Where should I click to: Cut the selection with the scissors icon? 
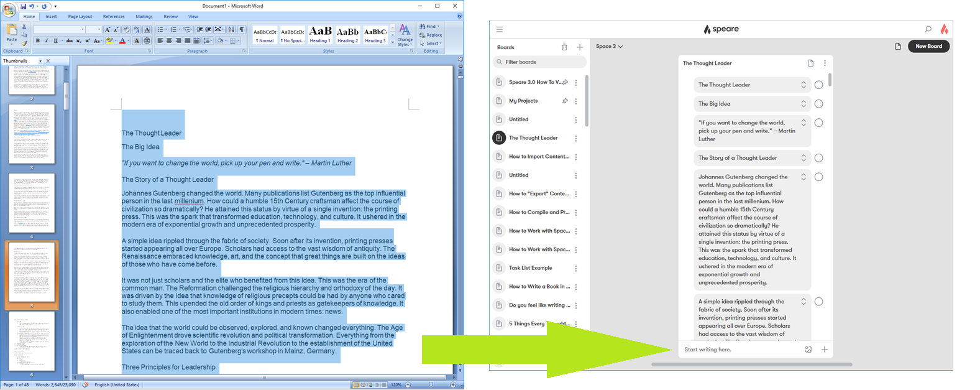[24, 27]
